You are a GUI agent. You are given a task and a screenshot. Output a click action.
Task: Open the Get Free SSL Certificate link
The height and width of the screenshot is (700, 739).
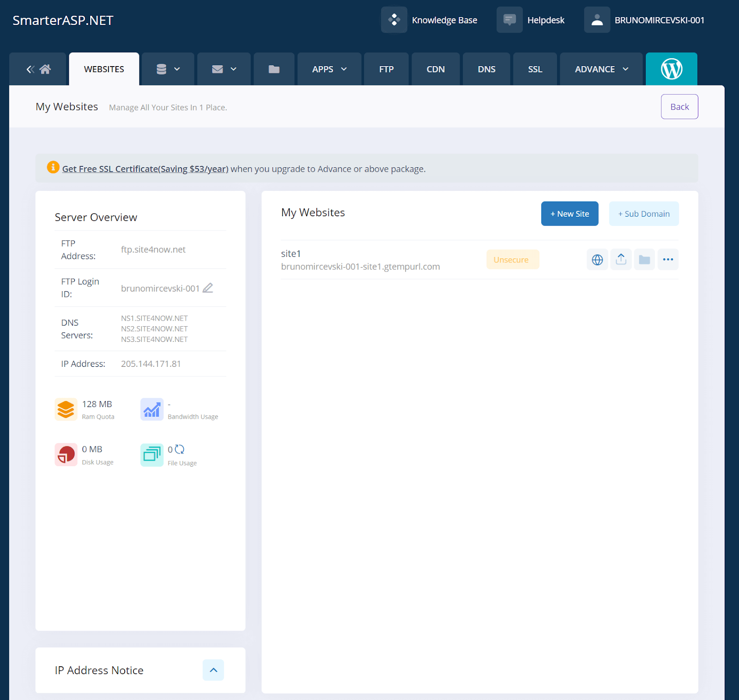click(145, 169)
